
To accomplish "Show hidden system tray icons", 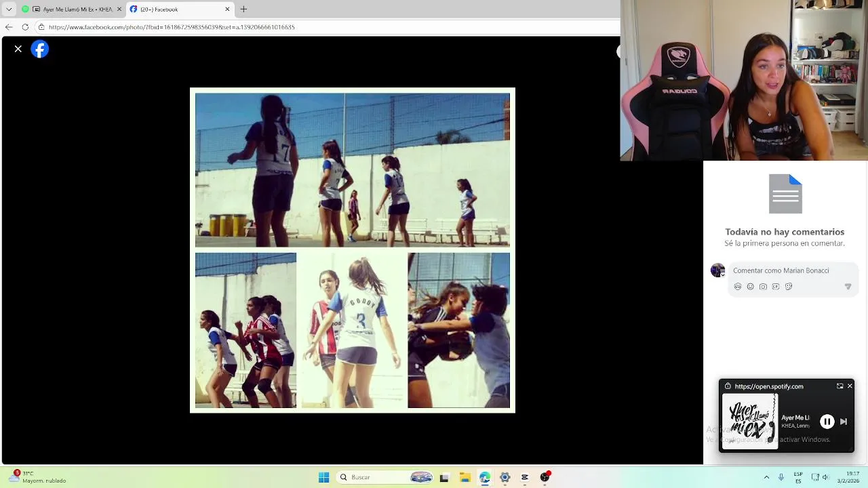I will tap(766, 477).
